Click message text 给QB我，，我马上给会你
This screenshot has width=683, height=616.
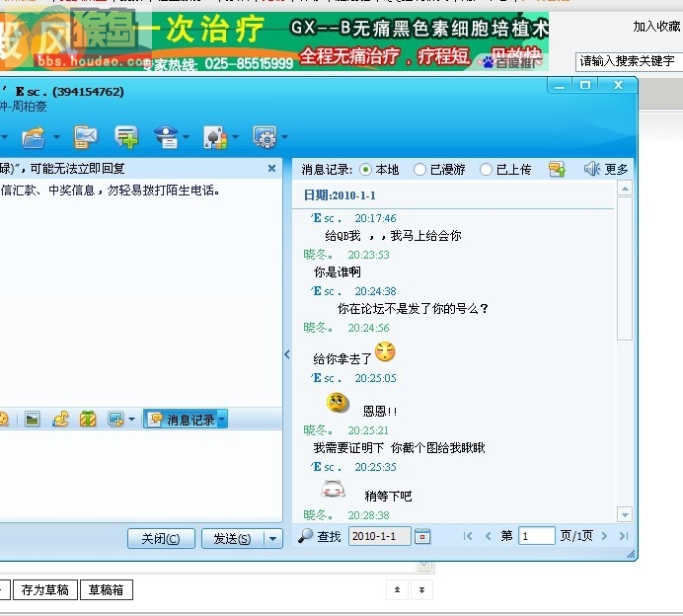[x=393, y=236]
